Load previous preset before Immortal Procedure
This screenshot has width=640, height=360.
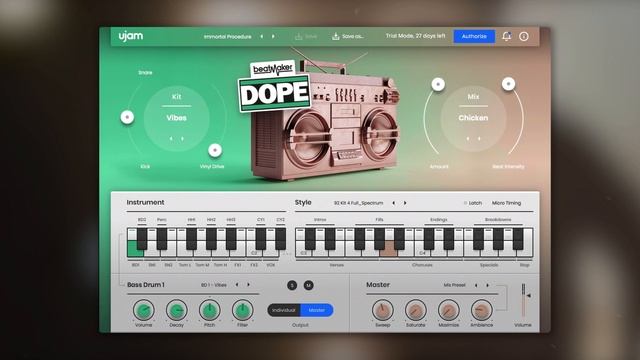point(262,36)
